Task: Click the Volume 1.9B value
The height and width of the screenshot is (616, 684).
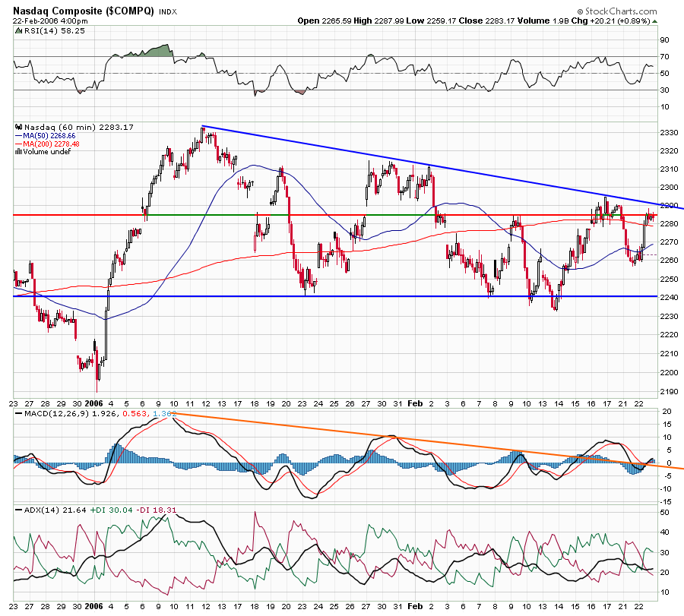Action: (543, 21)
